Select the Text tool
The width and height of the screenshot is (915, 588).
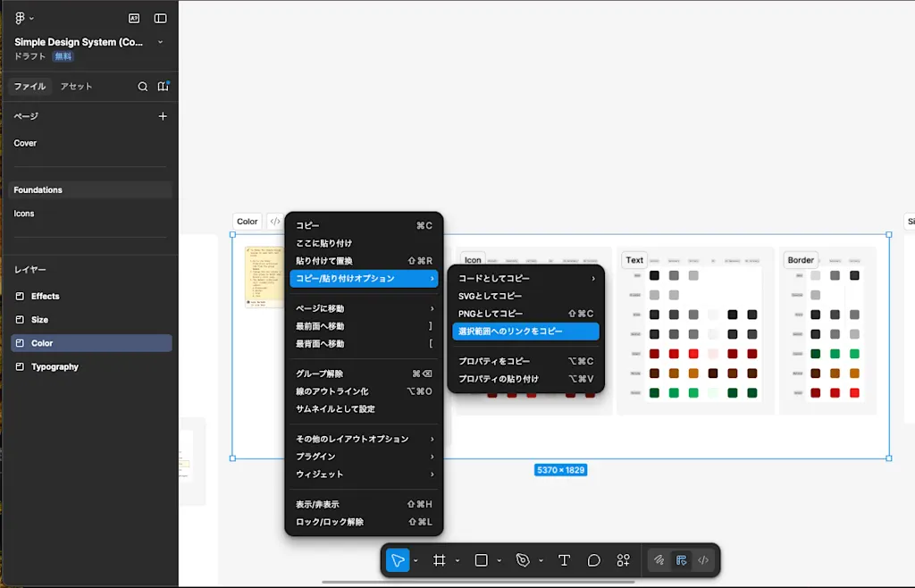[x=565, y=560]
